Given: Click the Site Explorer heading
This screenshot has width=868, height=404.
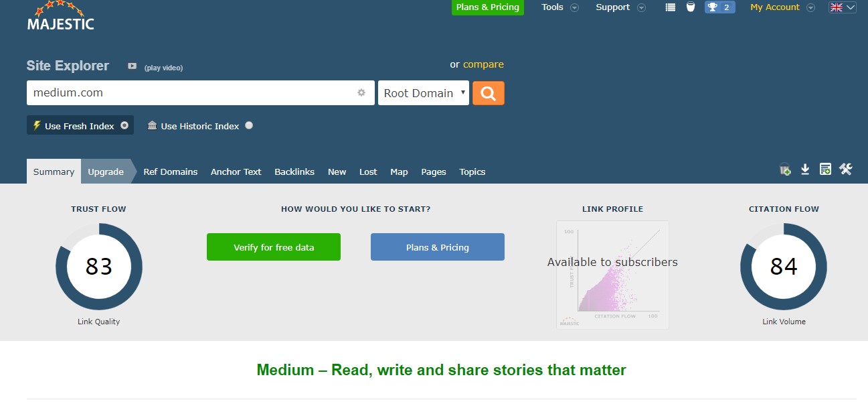Looking at the screenshot, I should (x=68, y=66).
